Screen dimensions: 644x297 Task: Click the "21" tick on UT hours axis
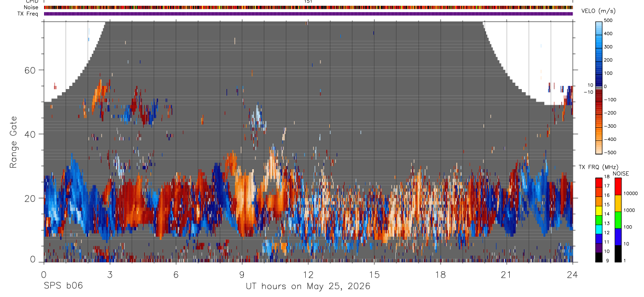[x=507, y=274]
